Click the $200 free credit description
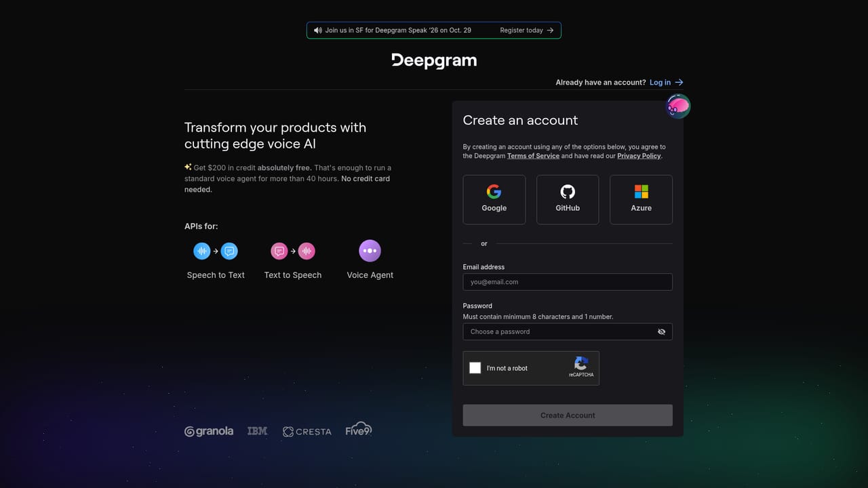 (x=288, y=178)
